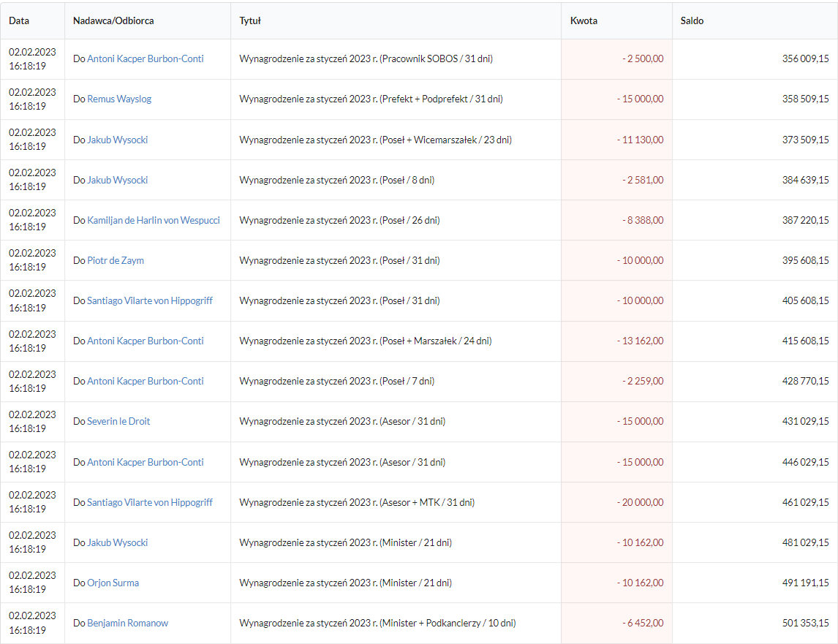Open Jakub Wysocki link in Minister row
Viewport: 838px width, 644px height.
pos(117,542)
